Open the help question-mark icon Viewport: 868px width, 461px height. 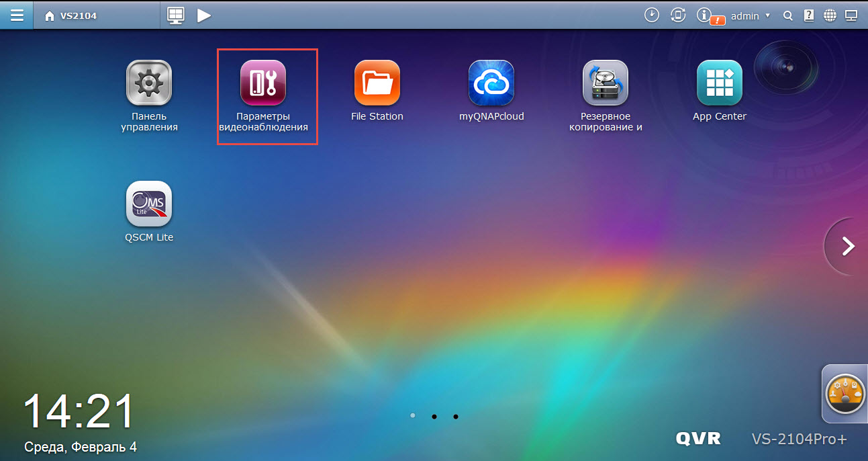(809, 15)
